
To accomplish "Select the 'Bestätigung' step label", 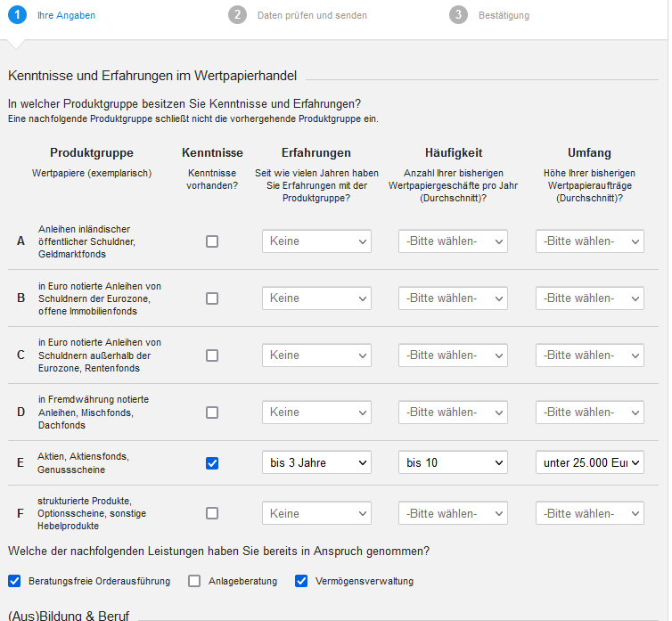I will click(x=504, y=15).
